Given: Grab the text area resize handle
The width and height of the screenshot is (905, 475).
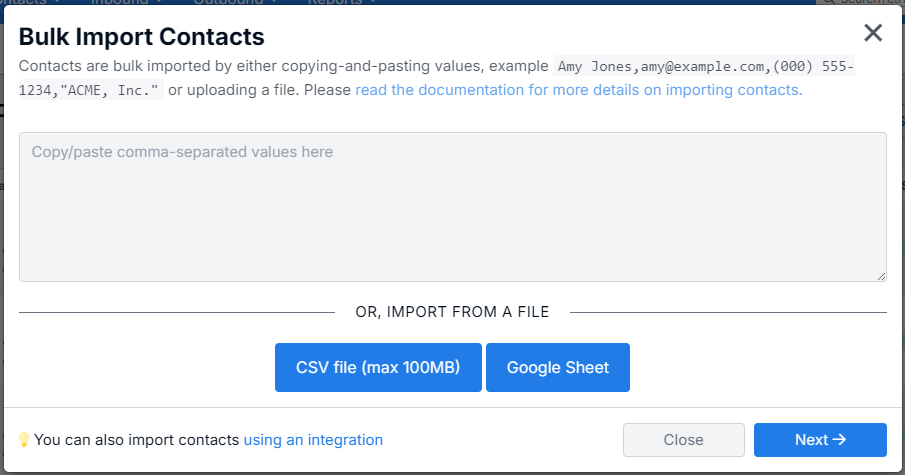Looking at the screenshot, I should 880,275.
